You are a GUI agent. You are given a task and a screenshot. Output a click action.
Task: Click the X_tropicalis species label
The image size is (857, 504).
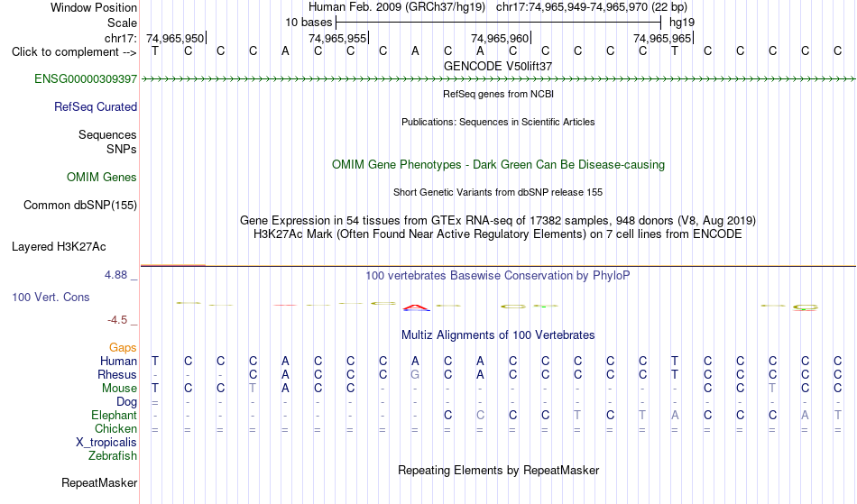(x=106, y=443)
